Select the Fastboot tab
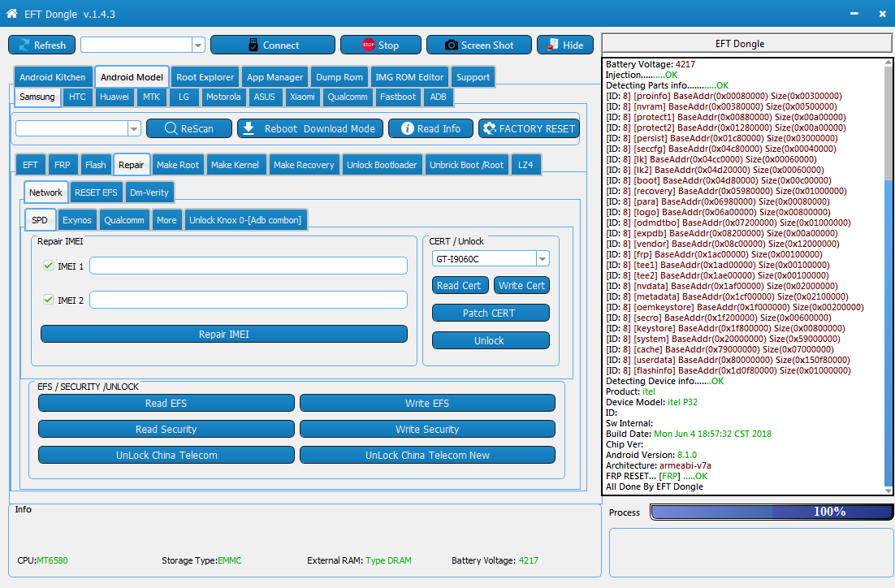This screenshot has width=895, height=588. click(398, 97)
